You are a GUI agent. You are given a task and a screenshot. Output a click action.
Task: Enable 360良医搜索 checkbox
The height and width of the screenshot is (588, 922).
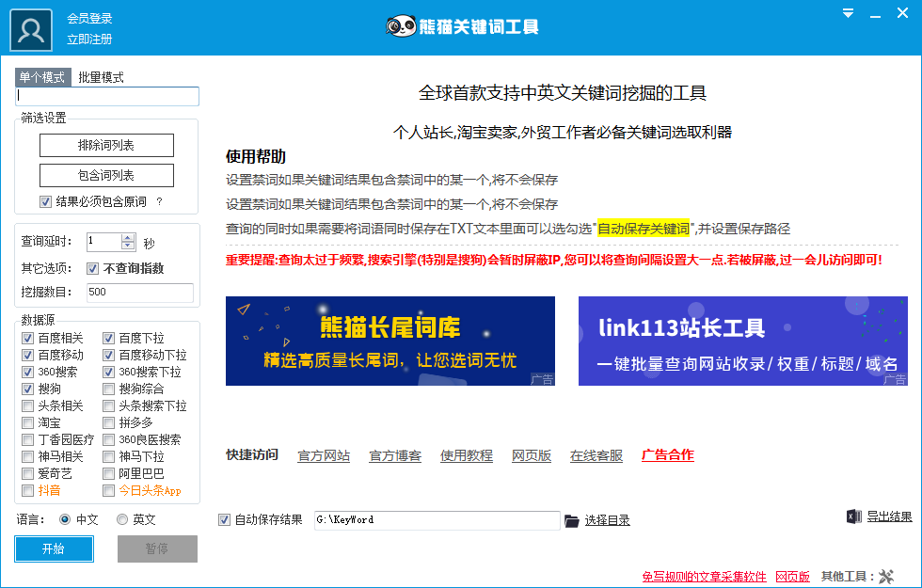pos(108,440)
